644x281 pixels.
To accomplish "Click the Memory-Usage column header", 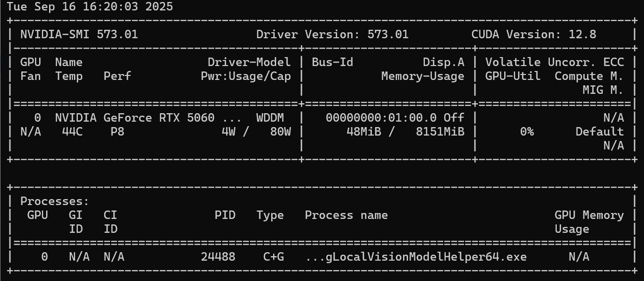I will (x=422, y=76).
